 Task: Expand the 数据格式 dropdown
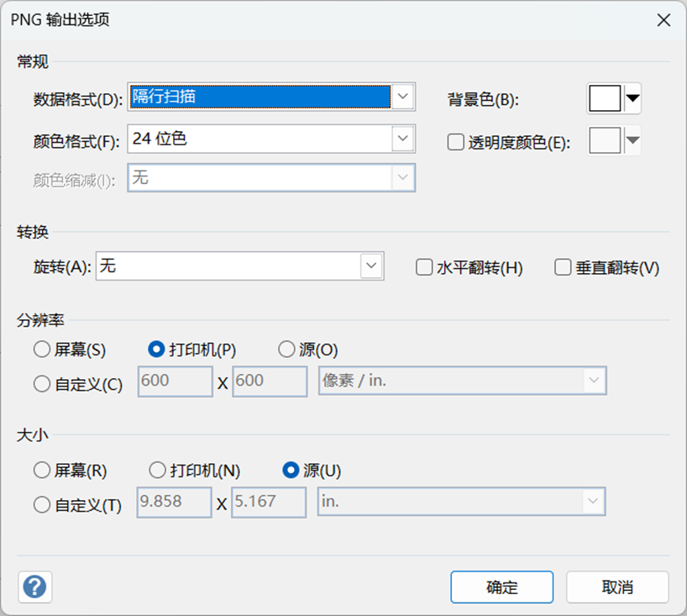coord(404,97)
